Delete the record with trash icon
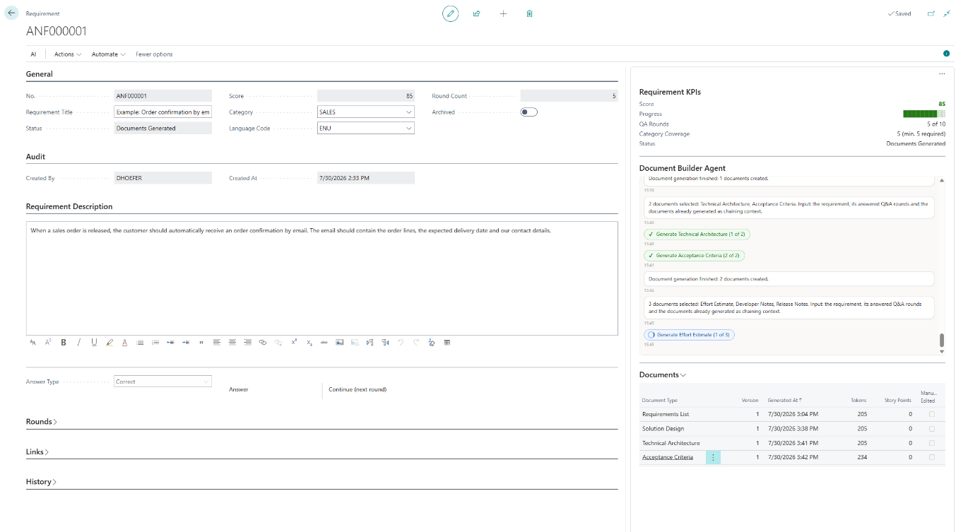 pos(529,13)
